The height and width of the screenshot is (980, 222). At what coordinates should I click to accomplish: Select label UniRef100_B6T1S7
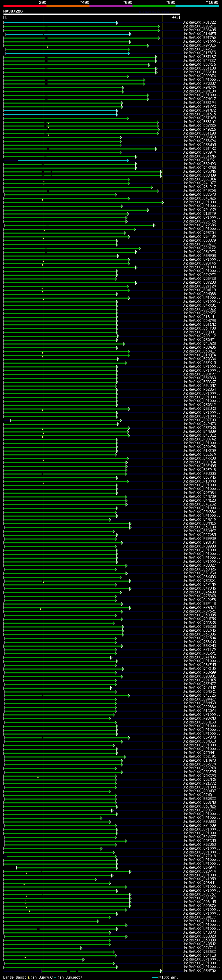[199, 57]
